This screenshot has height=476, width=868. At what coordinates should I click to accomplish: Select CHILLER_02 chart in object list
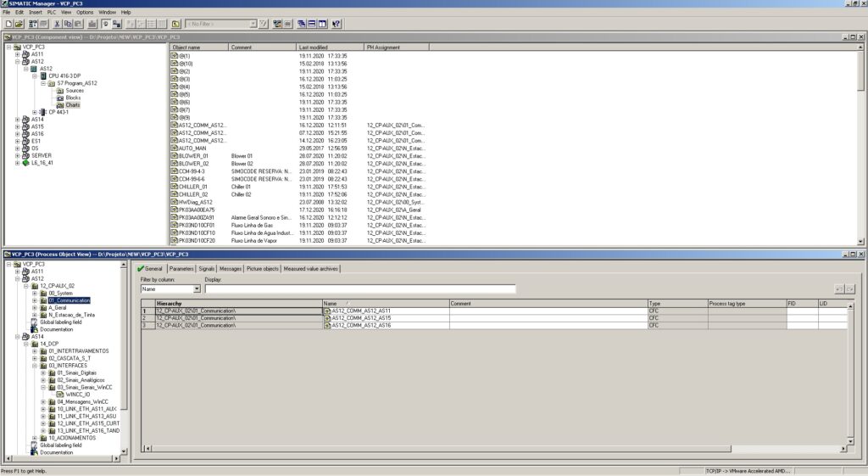pyautogui.click(x=192, y=194)
